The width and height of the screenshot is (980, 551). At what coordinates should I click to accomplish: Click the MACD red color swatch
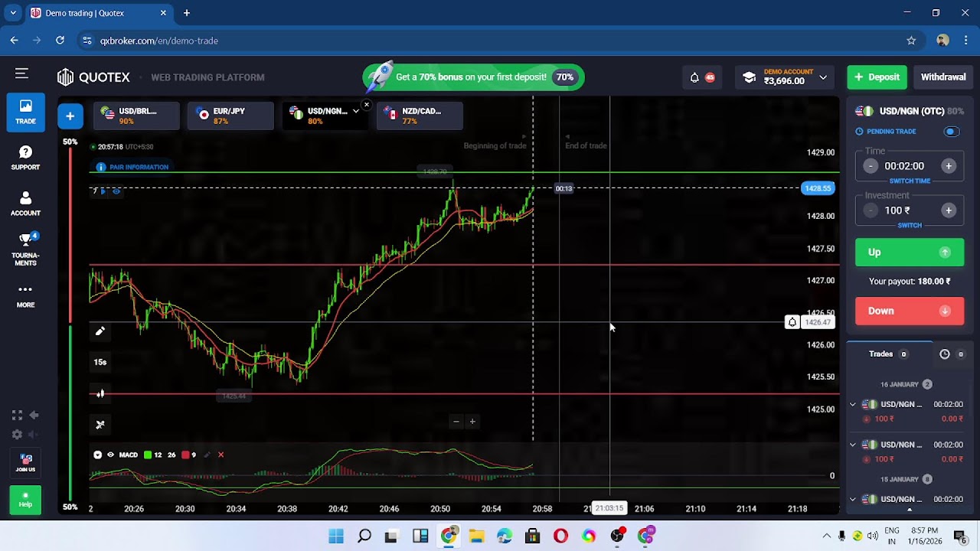[x=185, y=455]
